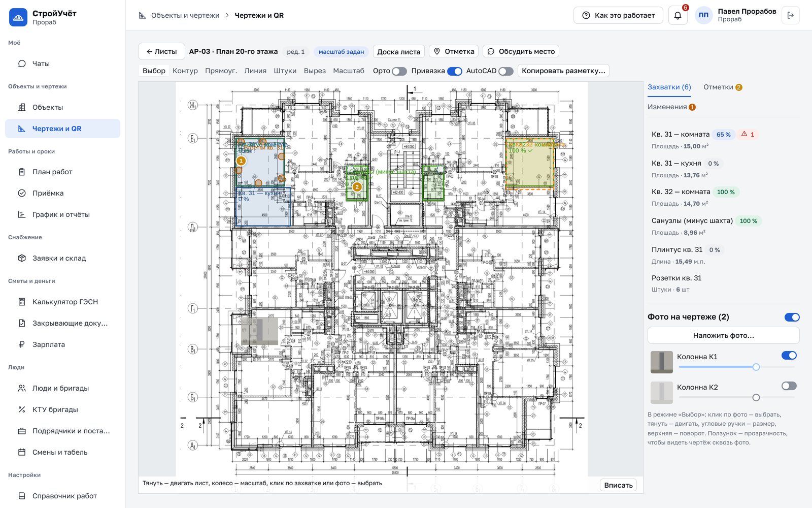Viewport: 812px width, 508px height.
Task: Adjust Колонна К1 opacity slider
Action: [736, 367]
